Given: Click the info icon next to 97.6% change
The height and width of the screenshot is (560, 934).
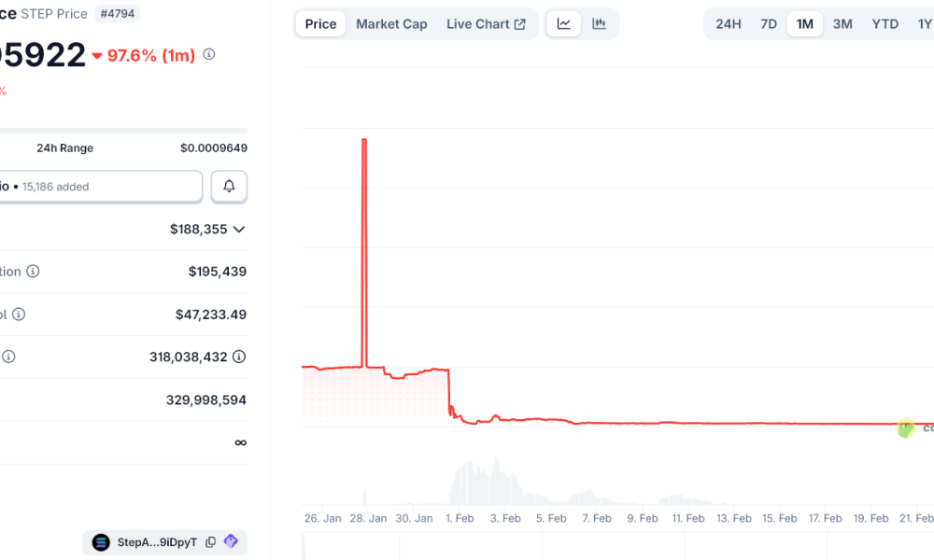Looking at the screenshot, I should [x=208, y=54].
